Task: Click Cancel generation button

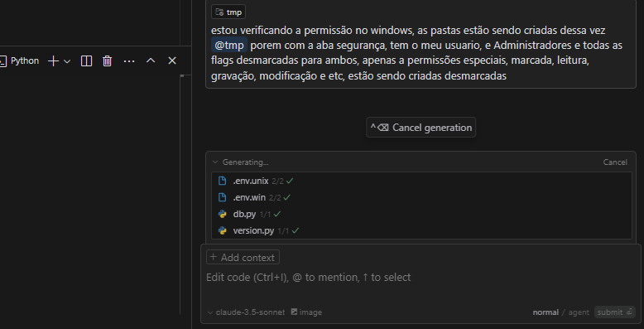Action: (x=421, y=128)
